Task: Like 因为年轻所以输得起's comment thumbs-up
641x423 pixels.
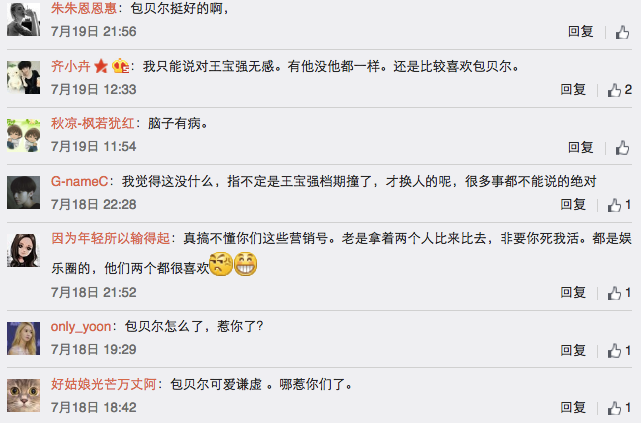Action: (x=614, y=293)
